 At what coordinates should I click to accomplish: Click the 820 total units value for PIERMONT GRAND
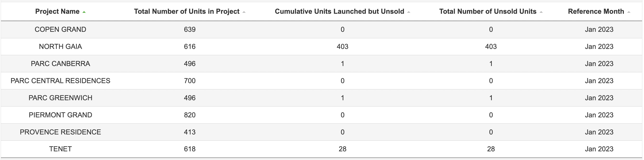[x=190, y=115]
